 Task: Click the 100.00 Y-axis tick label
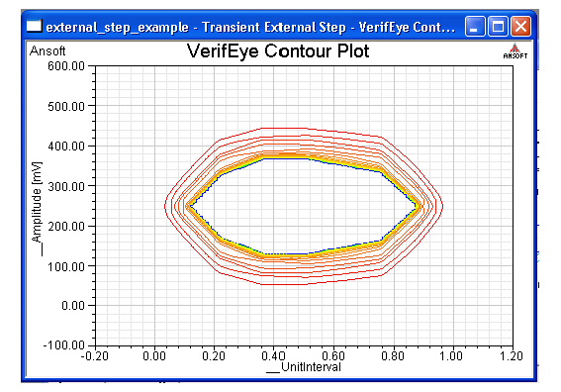(66, 266)
